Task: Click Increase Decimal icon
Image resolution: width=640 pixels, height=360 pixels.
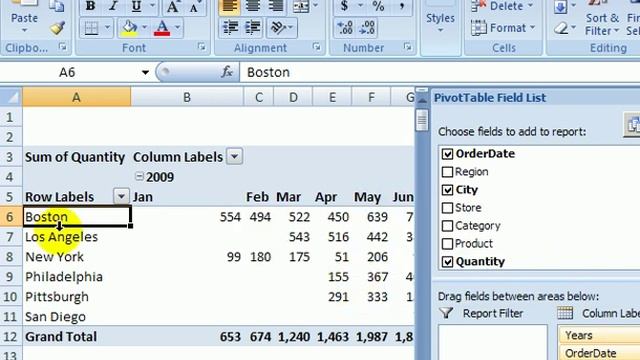Action: pyautogui.click(x=345, y=28)
